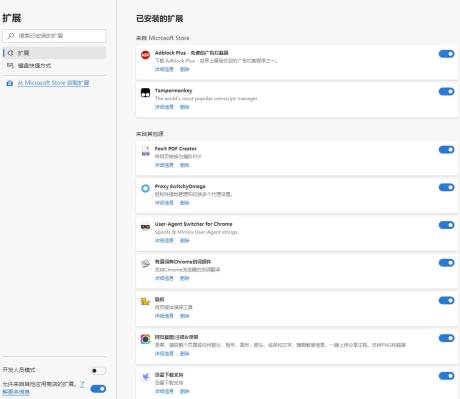Disable the Adblock Plus extension

pyautogui.click(x=446, y=54)
